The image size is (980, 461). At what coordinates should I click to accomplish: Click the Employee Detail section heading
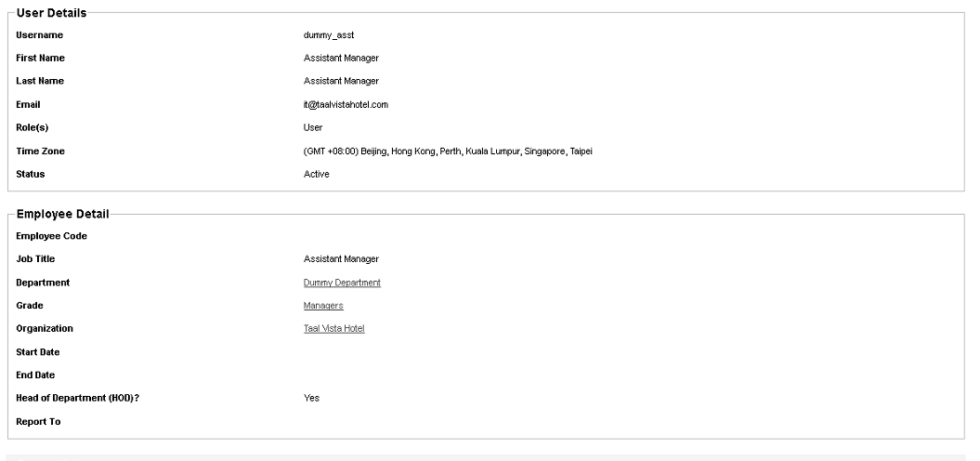click(62, 214)
